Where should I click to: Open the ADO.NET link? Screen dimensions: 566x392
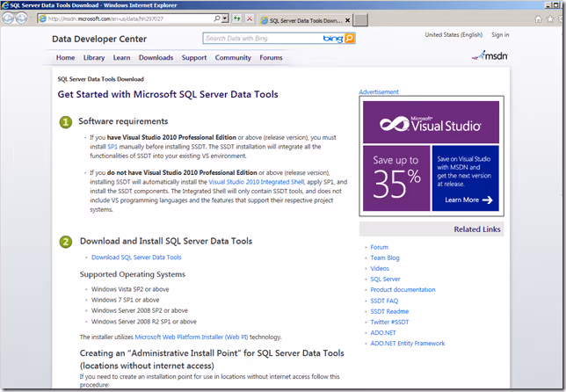(x=383, y=332)
